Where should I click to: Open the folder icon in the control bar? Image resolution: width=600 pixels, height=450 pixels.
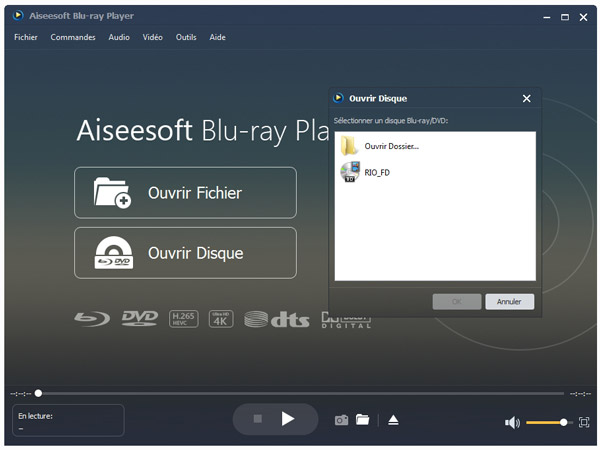[362, 419]
